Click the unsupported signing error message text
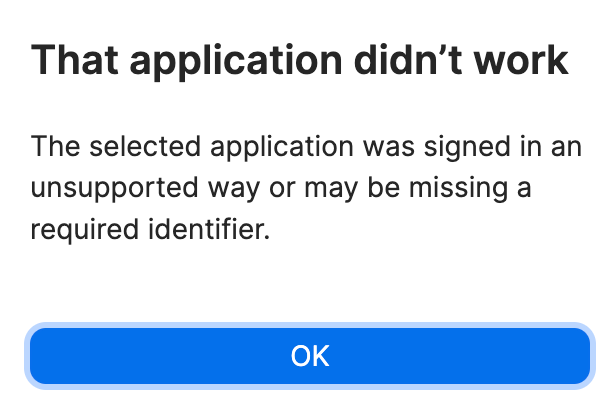610x398 pixels. [306, 188]
